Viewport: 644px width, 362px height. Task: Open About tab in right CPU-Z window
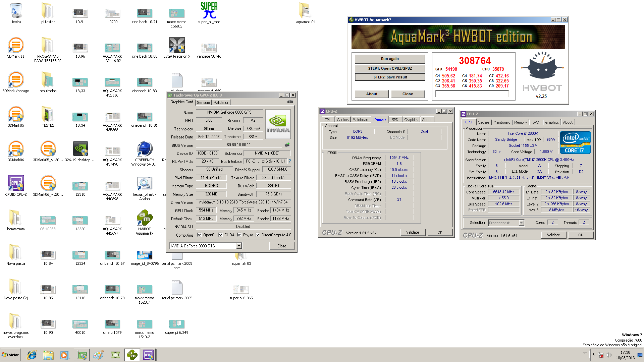coord(568,122)
